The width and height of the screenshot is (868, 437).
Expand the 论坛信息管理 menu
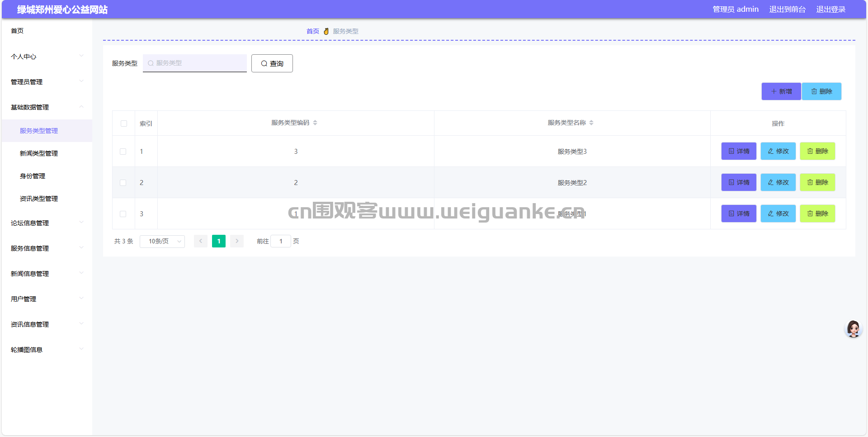click(47, 223)
